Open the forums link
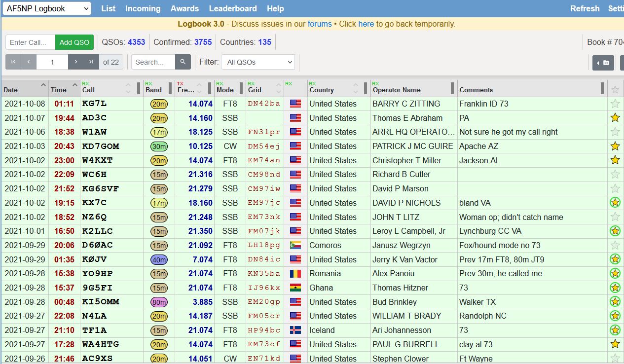Viewport: 624px width, 364px height. [x=319, y=24]
